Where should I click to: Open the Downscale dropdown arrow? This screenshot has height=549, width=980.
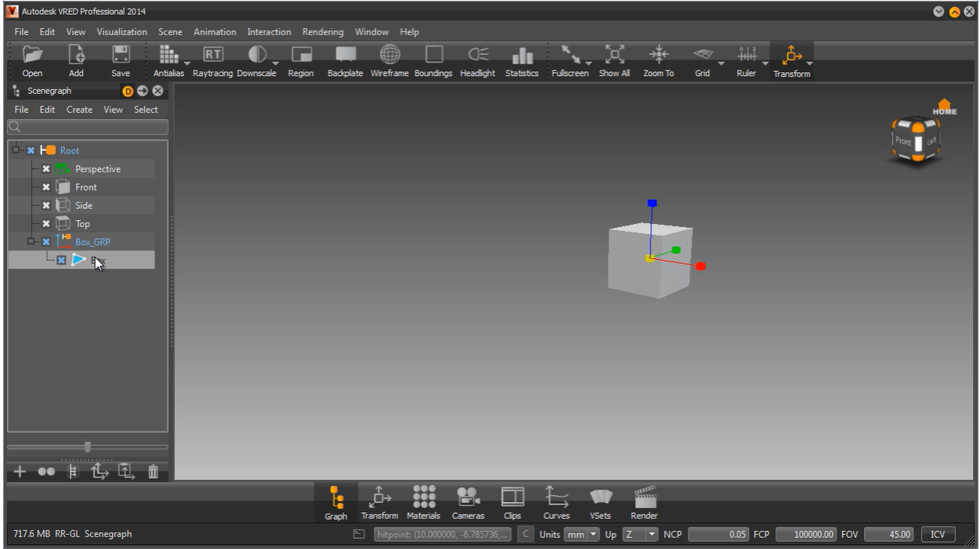tap(276, 63)
